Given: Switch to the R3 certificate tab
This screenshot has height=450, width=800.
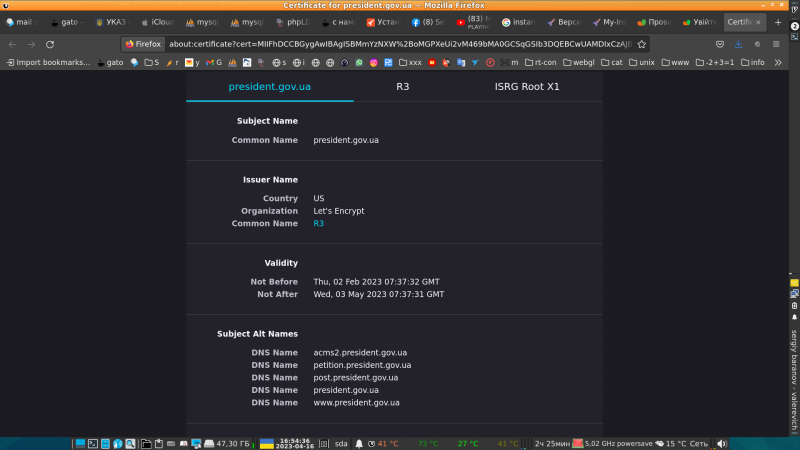Looking at the screenshot, I should point(402,87).
